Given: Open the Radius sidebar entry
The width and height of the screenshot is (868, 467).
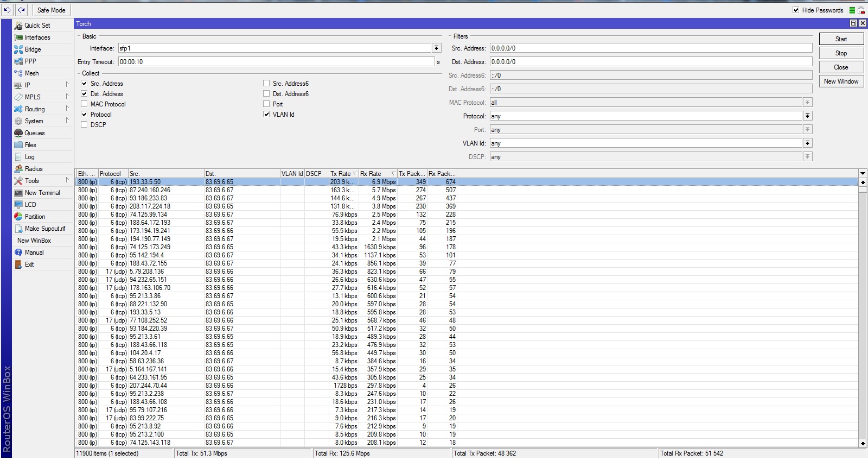Looking at the screenshot, I should coord(33,169).
